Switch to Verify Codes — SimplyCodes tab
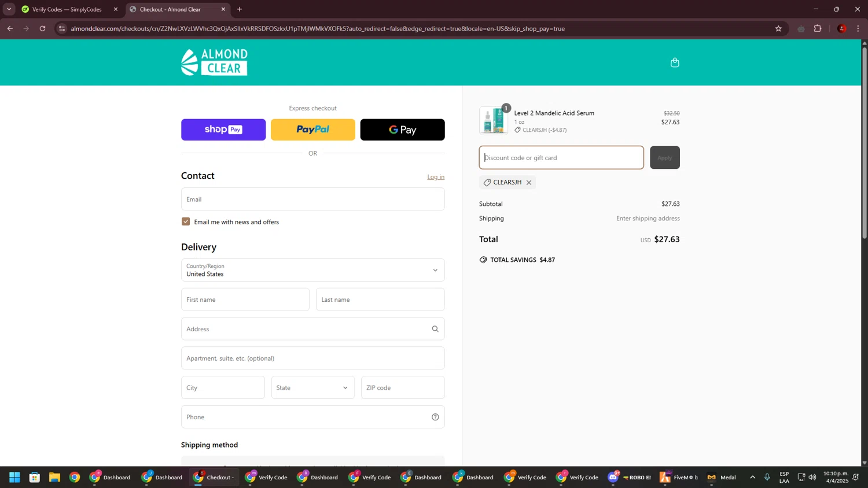The image size is (868, 488). [x=67, y=9]
